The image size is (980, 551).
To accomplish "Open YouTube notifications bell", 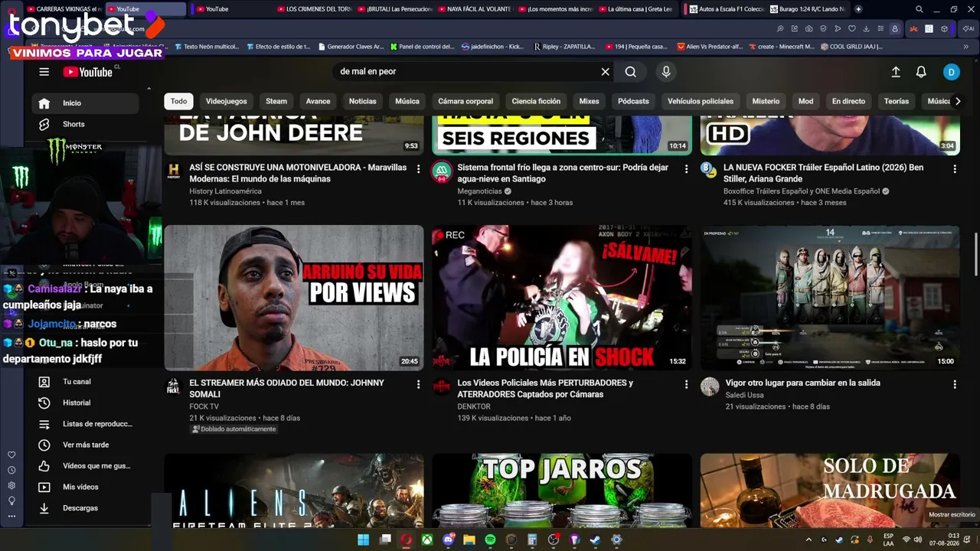I will point(921,72).
